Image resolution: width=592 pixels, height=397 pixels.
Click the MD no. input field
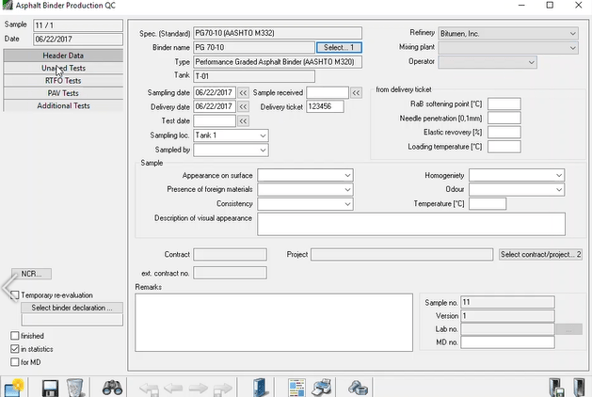coord(507,342)
